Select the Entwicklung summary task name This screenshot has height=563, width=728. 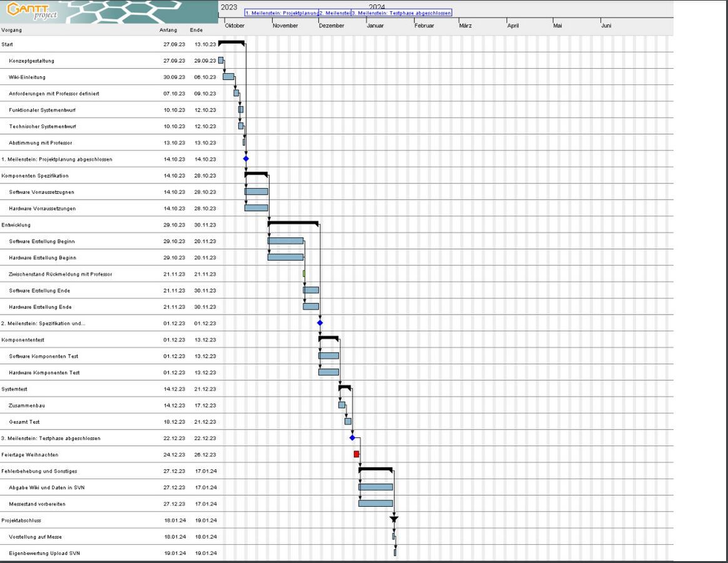pyautogui.click(x=16, y=225)
